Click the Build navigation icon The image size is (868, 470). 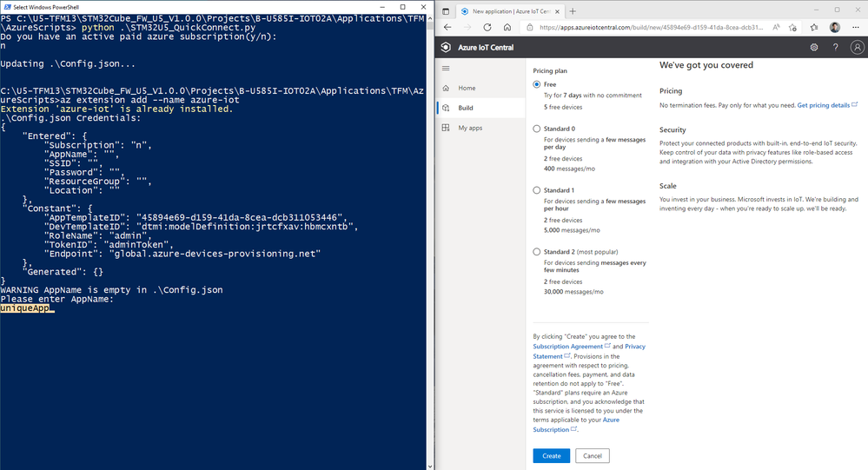[x=446, y=108]
